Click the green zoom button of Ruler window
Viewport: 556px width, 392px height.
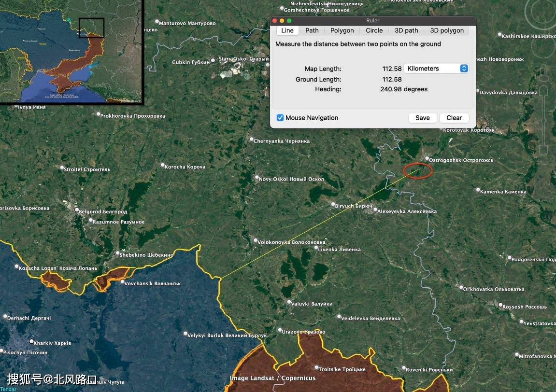(289, 21)
